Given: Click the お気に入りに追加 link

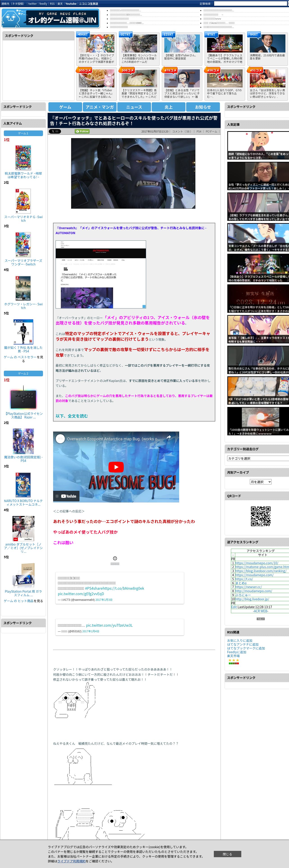Looking at the screenshot, I should pyautogui.click(x=239, y=641).
